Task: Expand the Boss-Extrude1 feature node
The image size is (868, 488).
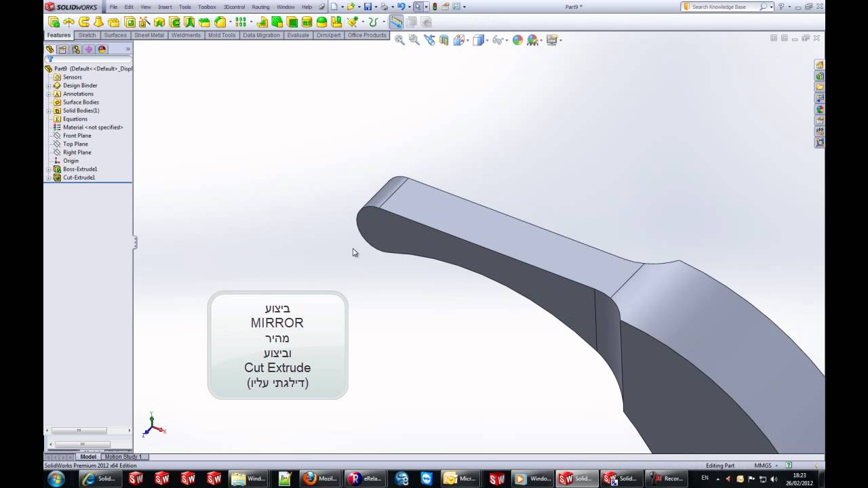Action: 49,169
